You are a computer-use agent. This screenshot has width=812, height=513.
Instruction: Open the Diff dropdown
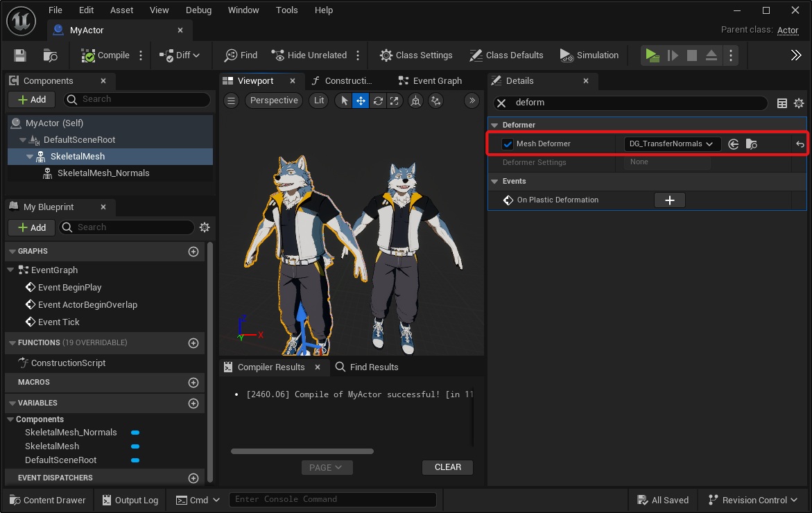point(180,55)
